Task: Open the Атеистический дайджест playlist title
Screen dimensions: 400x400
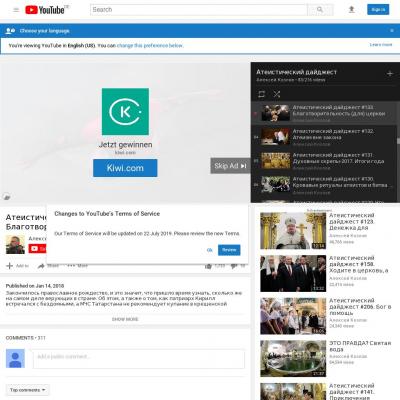Action: (x=296, y=72)
